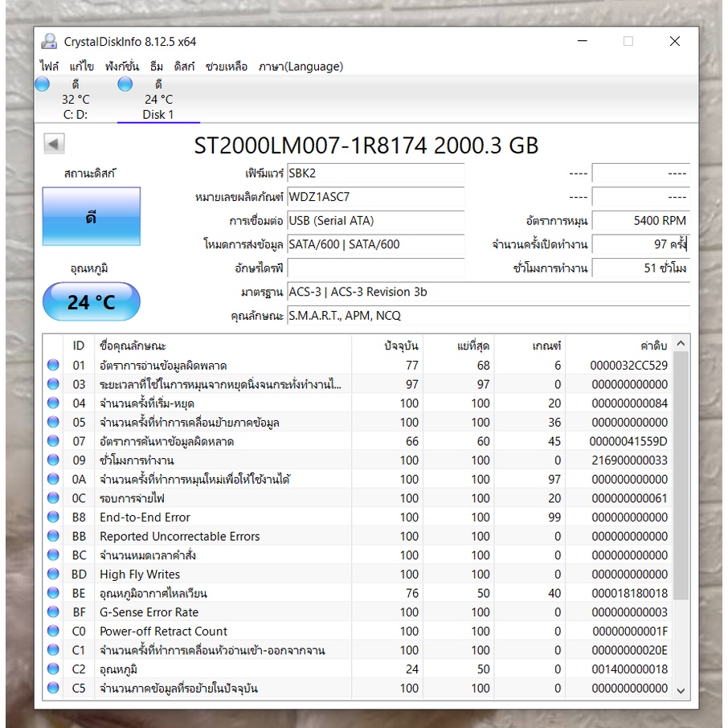Click status orb for High Fly Writes
The width and height of the screenshot is (728, 728).
click(53, 575)
